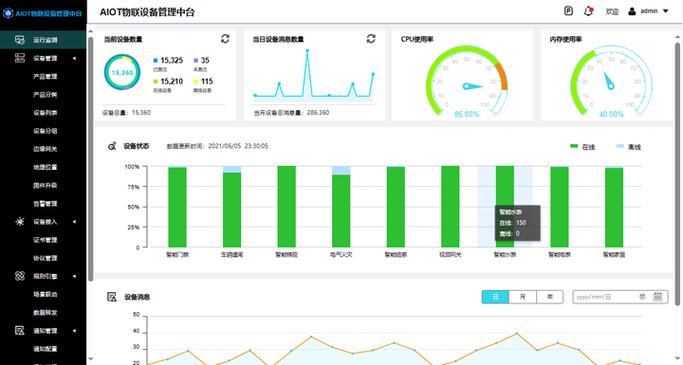This screenshot has width=683, height=365.
Task: Collapse the 规则引擎 menu arrow
Action: 74,276
